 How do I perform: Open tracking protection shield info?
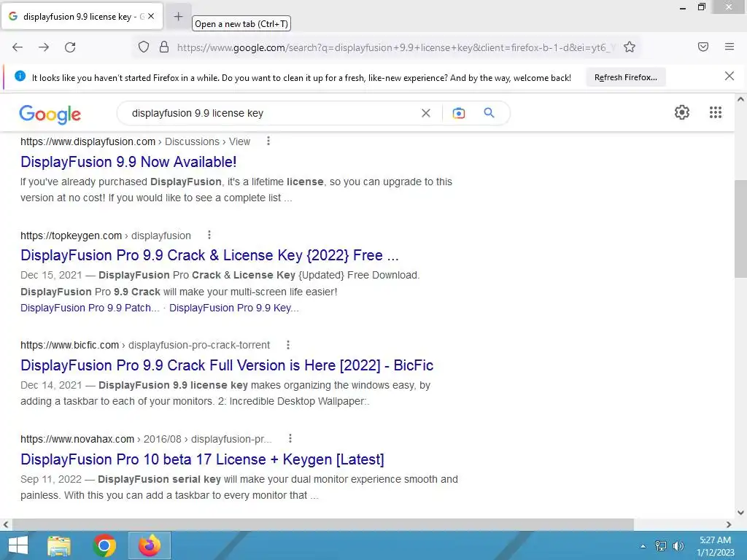pos(144,47)
